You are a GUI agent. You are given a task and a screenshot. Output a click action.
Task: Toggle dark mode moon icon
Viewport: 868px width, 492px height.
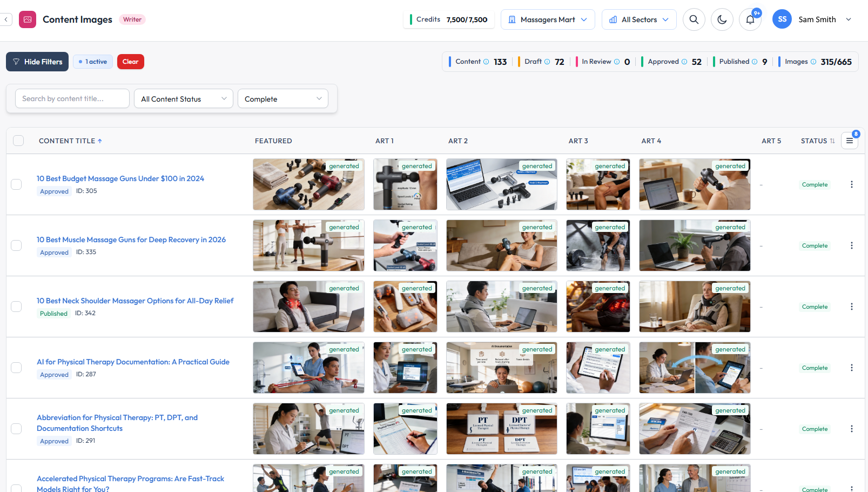722,19
